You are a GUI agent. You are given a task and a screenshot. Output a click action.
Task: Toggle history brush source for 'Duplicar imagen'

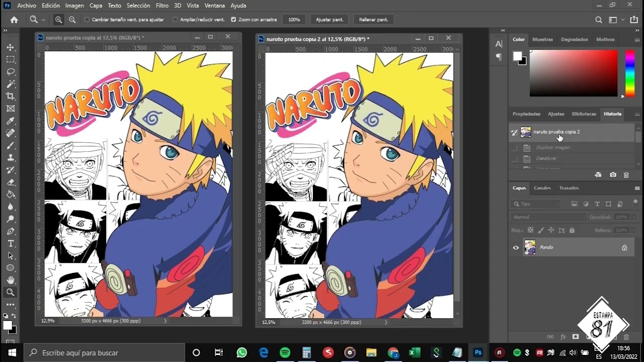[x=514, y=148]
